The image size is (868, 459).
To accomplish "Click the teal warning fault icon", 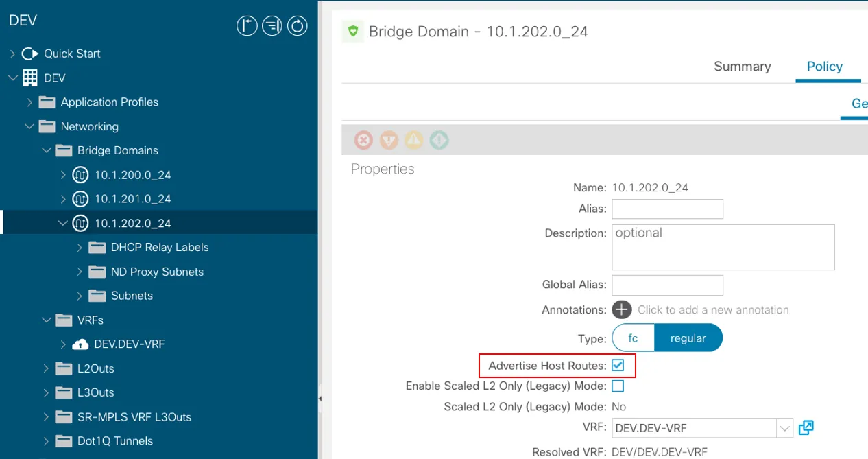I will (x=439, y=141).
